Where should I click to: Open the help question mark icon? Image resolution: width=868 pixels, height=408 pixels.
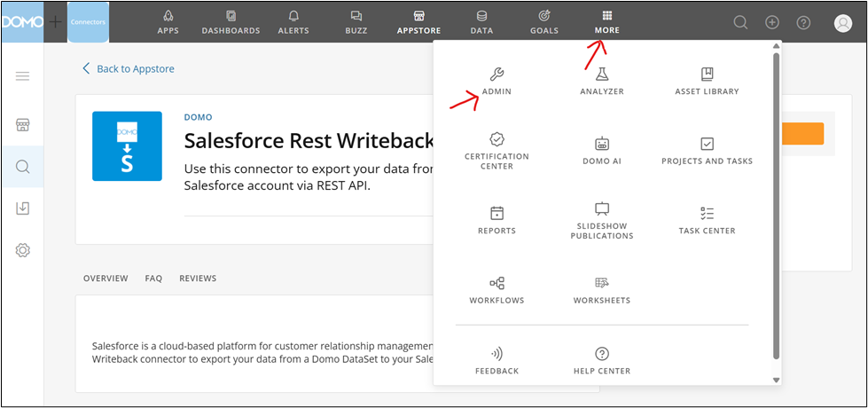coord(803,22)
